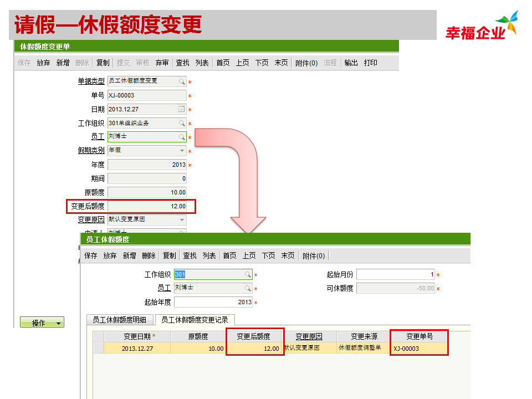This screenshot has height=399, width=532.
Task: Open 附件(0) in the 员工休假额度 window
Action: (313, 255)
